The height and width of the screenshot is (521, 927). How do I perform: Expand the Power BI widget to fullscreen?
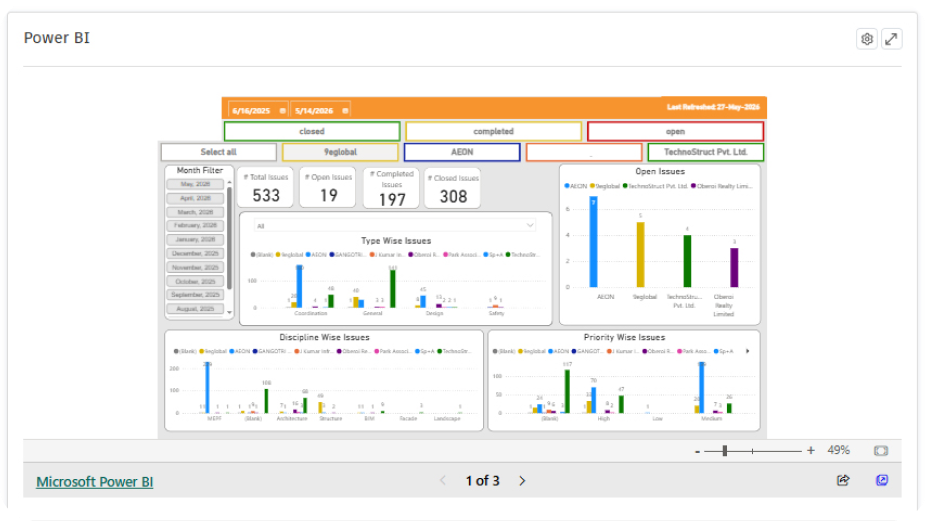[891, 39]
